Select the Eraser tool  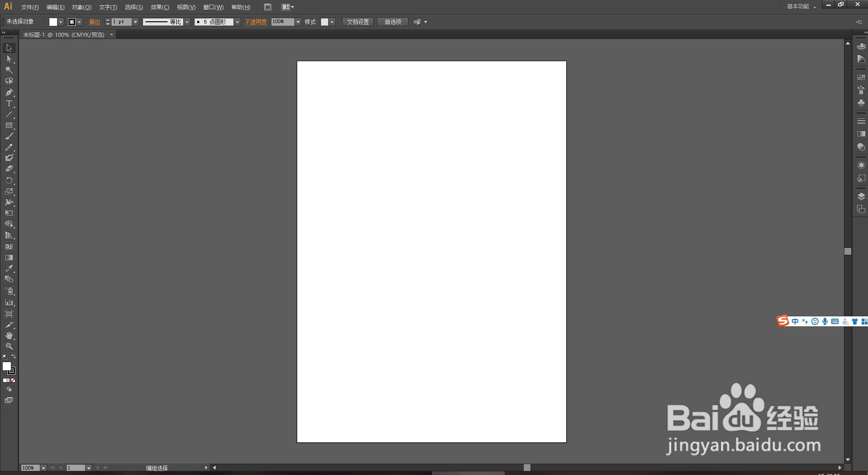pos(9,169)
